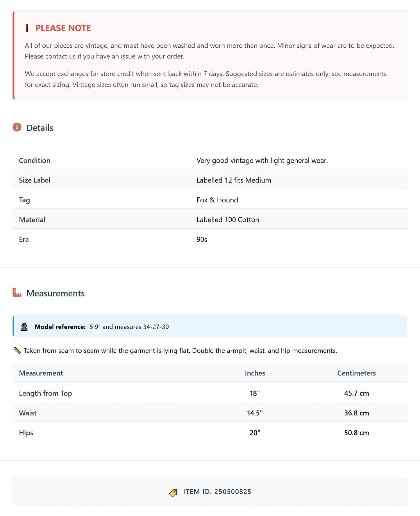Image resolution: width=420 pixels, height=516 pixels.
Task: Click the Fox & Hound tag value
Action: pos(217,200)
